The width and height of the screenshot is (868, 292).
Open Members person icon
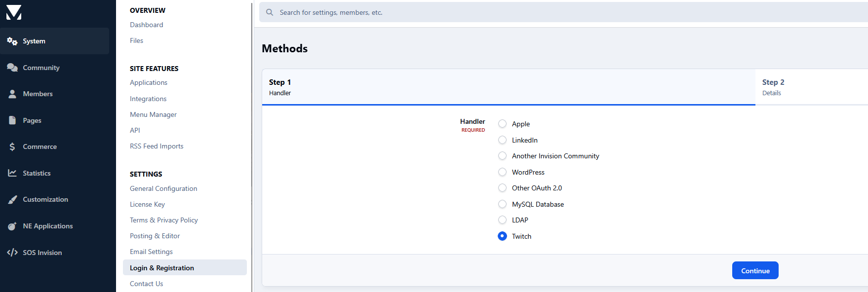point(12,94)
